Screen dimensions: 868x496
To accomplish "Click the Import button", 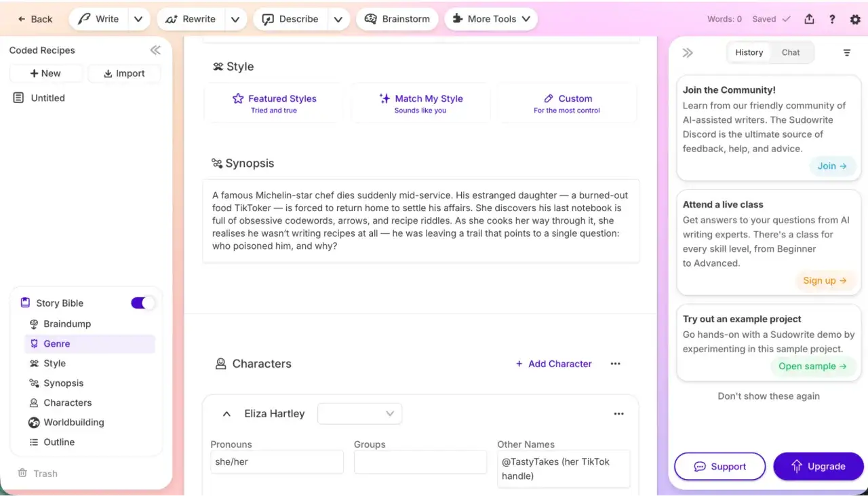I will click(124, 73).
